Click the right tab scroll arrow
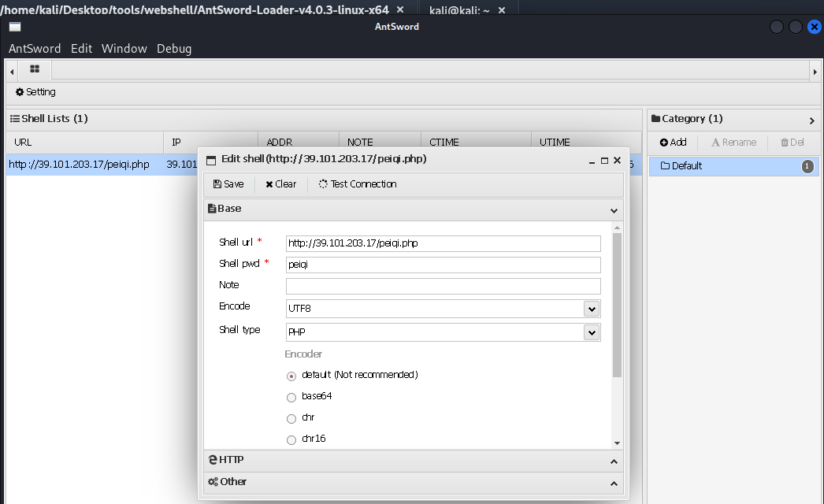Image resolution: width=824 pixels, height=504 pixels. click(x=815, y=72)
